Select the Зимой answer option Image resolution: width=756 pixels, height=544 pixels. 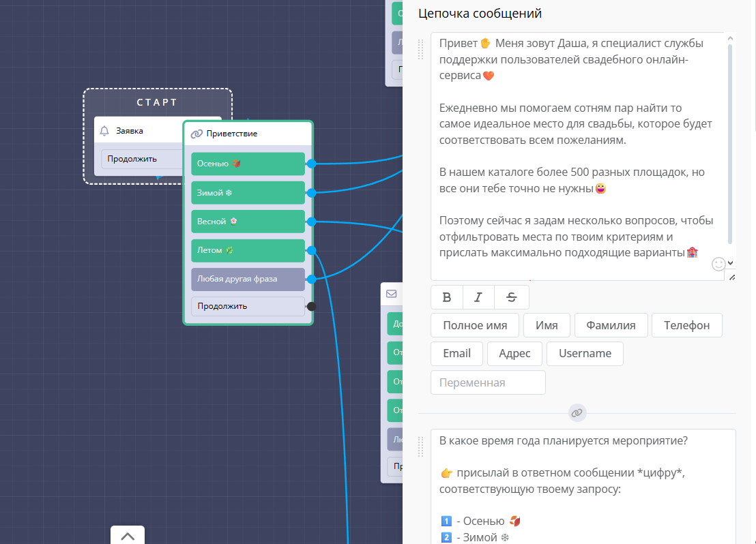pyautogui.click(x=248, y=193)
